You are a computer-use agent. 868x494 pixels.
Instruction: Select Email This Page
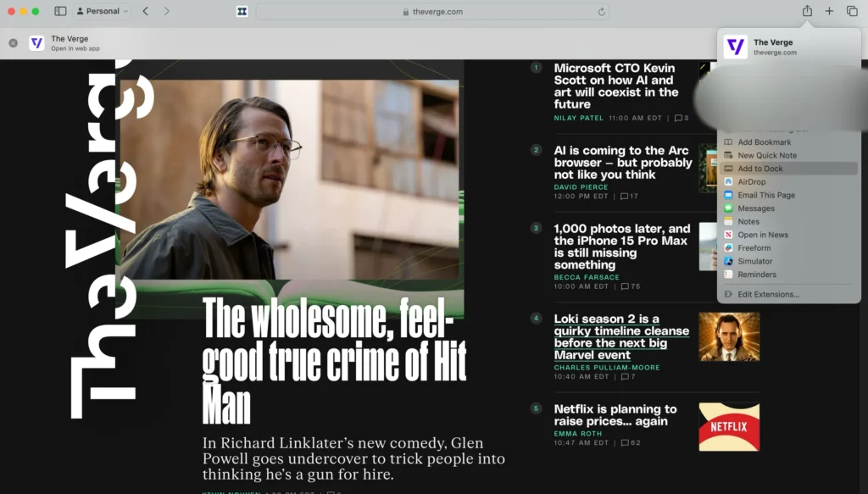766,195
